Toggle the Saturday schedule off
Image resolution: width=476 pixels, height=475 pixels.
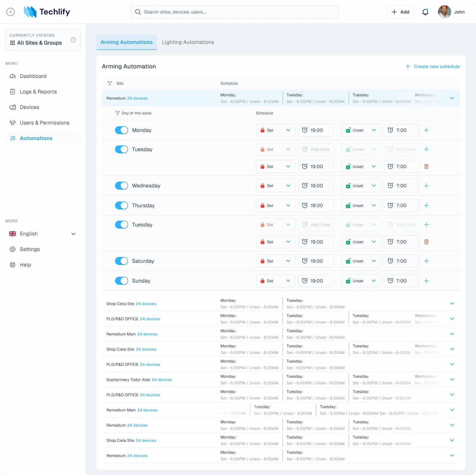pos(121,261)
